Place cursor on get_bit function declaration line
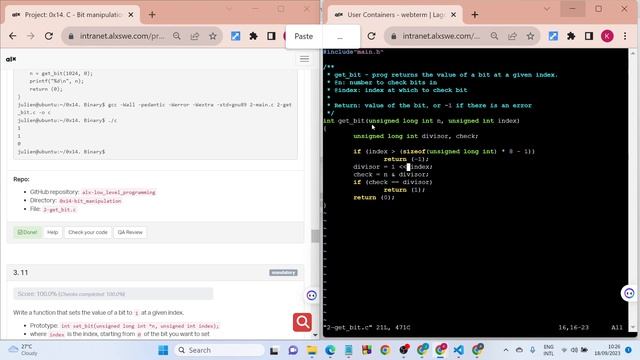 click(x=421, y=121)
